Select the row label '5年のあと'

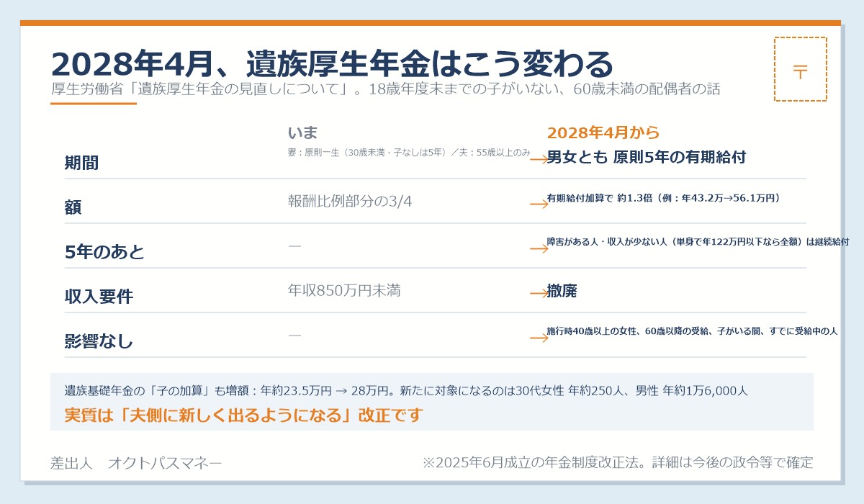click(x=104, y=252)
